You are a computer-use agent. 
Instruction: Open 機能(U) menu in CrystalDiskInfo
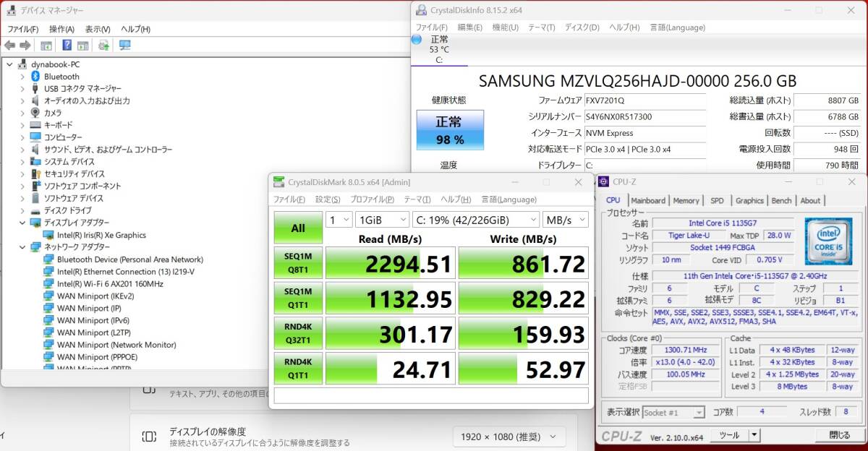coord(505,27)
